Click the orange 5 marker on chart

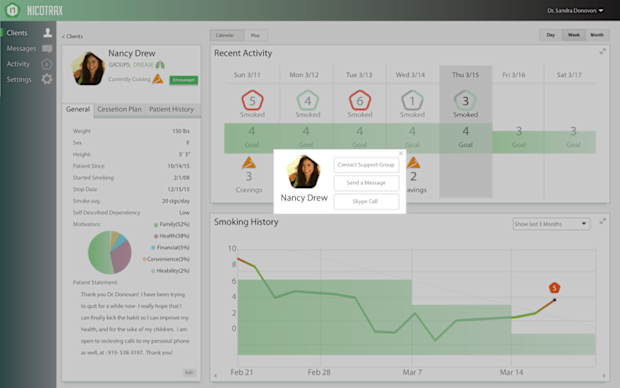coord(554,288)
